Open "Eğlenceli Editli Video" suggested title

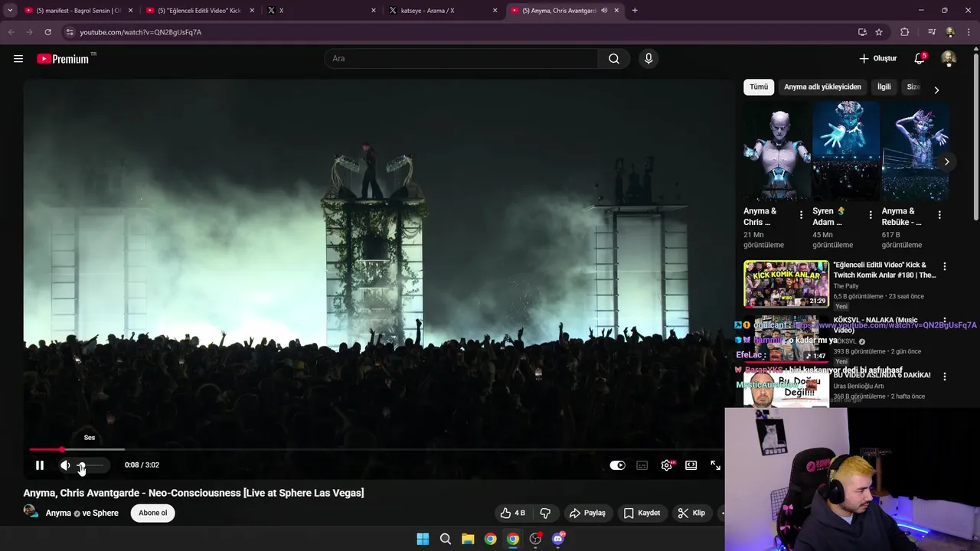(884, 269)
